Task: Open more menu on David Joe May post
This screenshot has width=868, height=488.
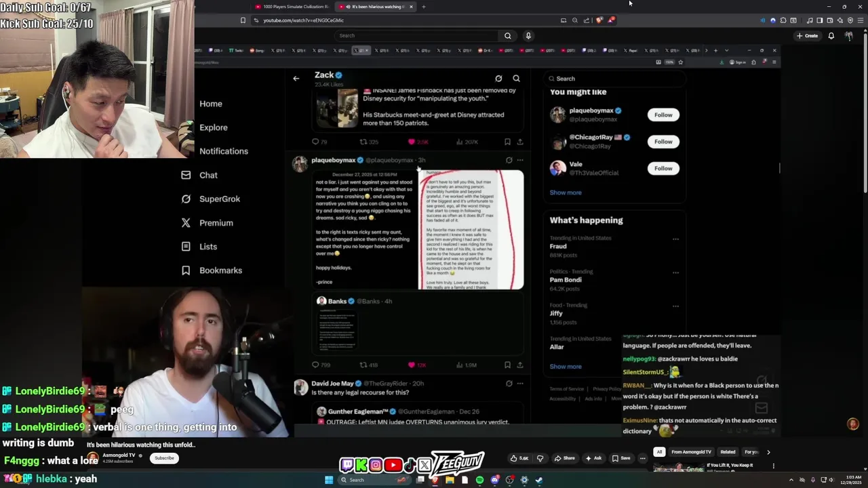Action: (x=520, y=384)
